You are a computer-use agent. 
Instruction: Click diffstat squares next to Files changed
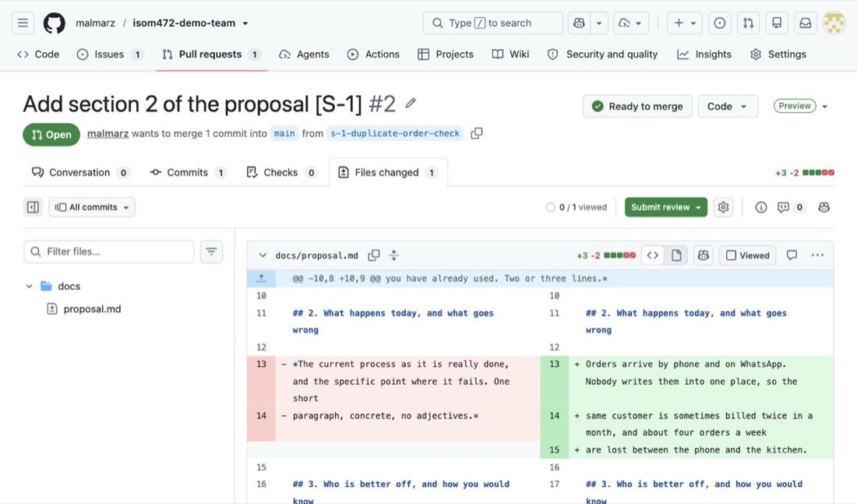[x=818, y=173]
